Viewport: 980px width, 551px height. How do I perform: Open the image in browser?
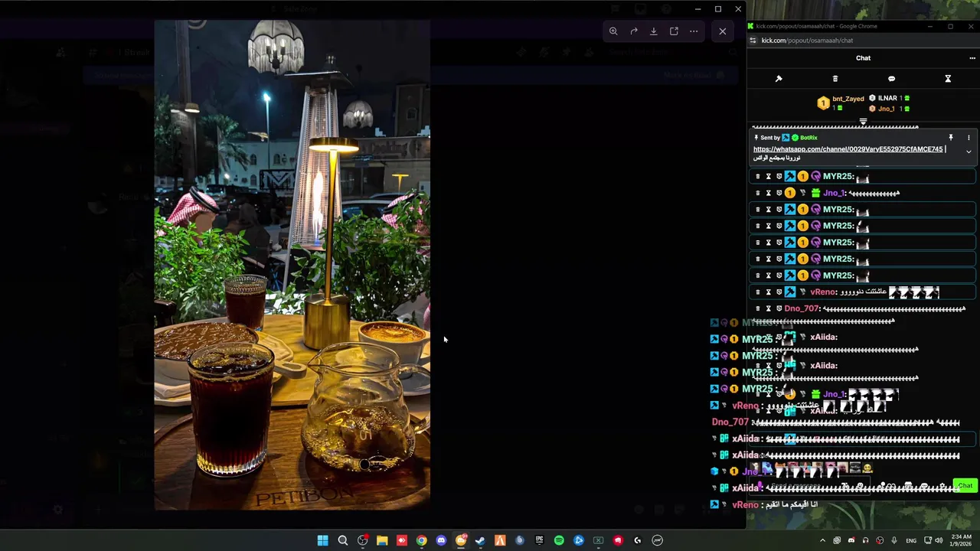674,31
